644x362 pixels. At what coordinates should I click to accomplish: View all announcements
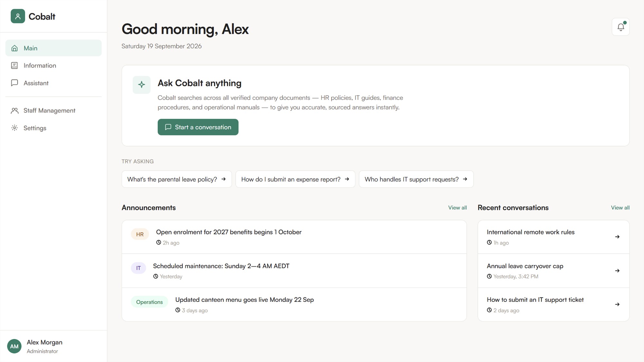tap(457, 208)
